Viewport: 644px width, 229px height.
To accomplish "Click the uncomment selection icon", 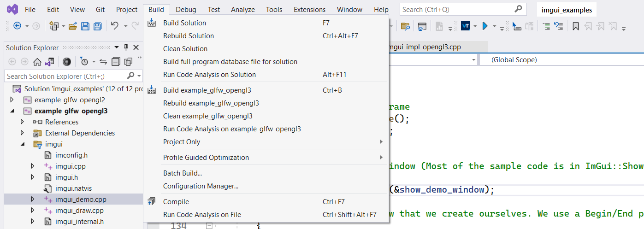I will tap(558, 26).
